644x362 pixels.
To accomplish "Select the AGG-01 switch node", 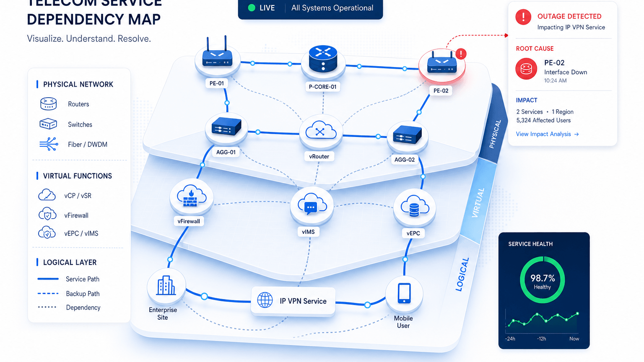I will point(226,126).
